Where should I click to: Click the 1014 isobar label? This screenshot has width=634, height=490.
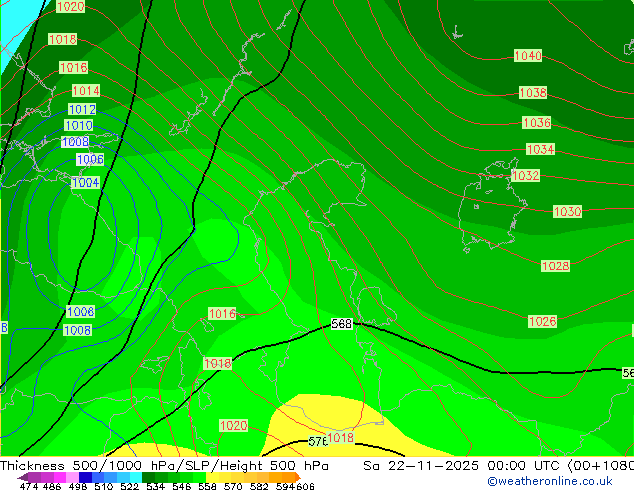tap(86, 91)
